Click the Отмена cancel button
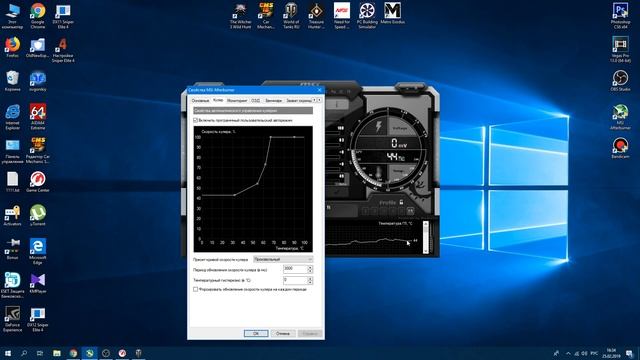This screenshot has width=640, height=360. point(283,333)
